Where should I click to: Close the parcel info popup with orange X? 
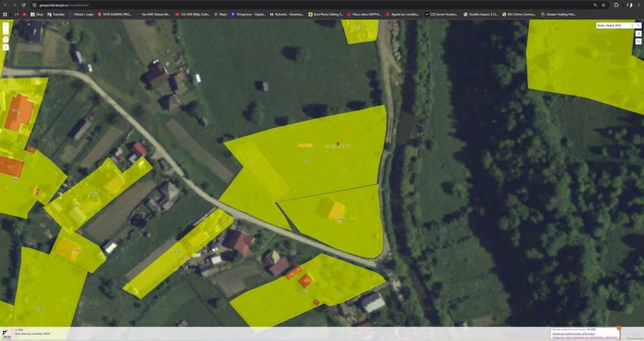click(619, 328)
